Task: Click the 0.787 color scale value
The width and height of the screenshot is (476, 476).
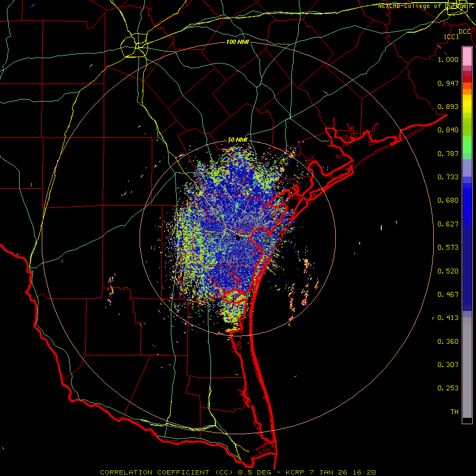Action: coord(448,153)
